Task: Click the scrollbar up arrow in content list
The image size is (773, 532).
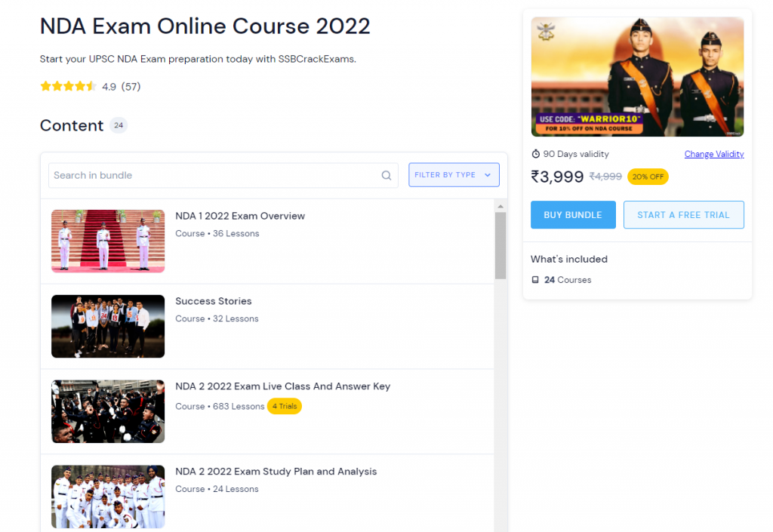Action: [500, 207]
